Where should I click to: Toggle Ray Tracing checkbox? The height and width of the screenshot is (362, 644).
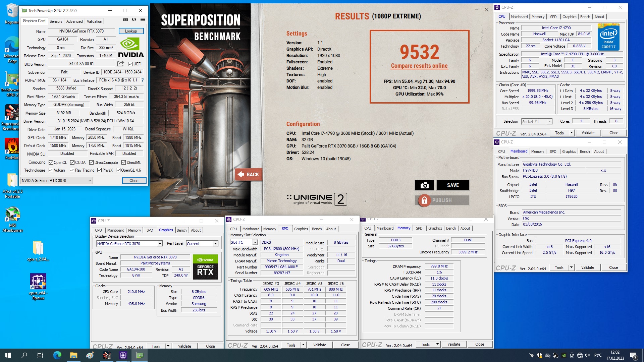72,170
